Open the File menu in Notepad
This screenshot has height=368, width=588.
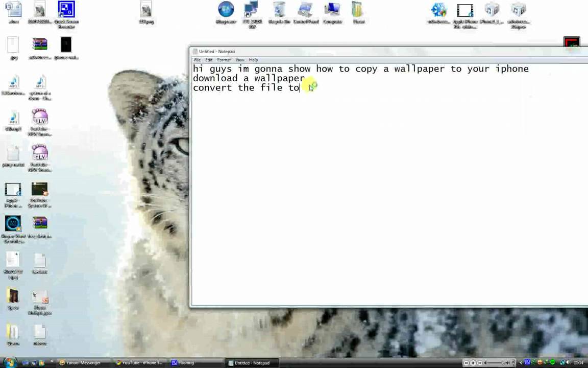[x=197, y=60]
